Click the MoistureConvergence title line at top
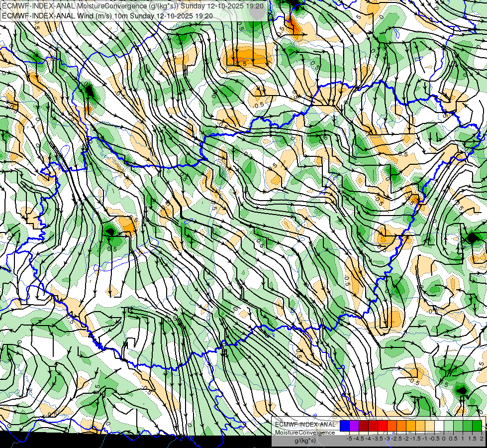Image resolution: width=487 pixels, height=448 pixels. coord(133,6)
